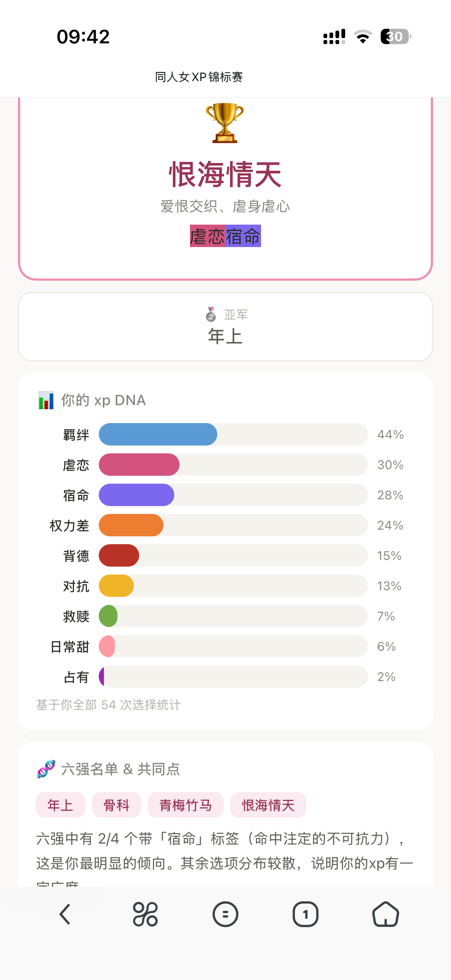451x980 pixels.
Task: Tap the gold trophy icon
Action: click(x=224, y=123)
